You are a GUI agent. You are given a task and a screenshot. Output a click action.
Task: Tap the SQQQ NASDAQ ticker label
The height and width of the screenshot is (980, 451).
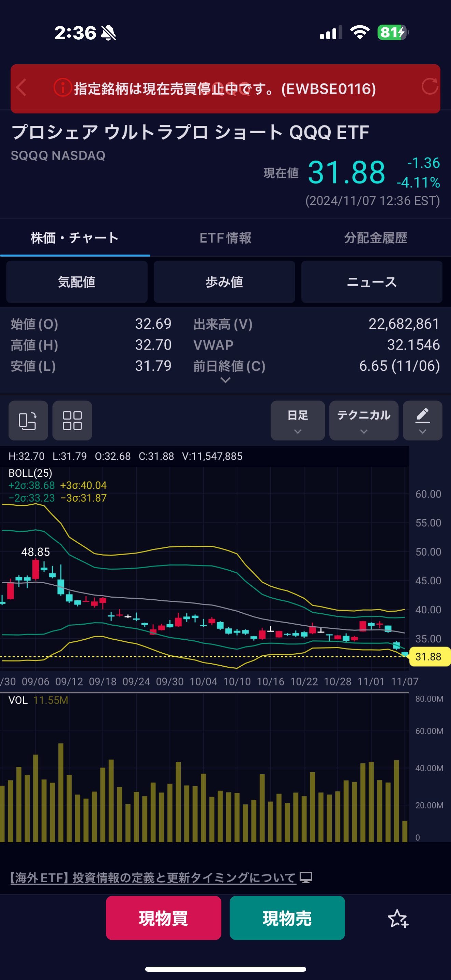point(58,155)
